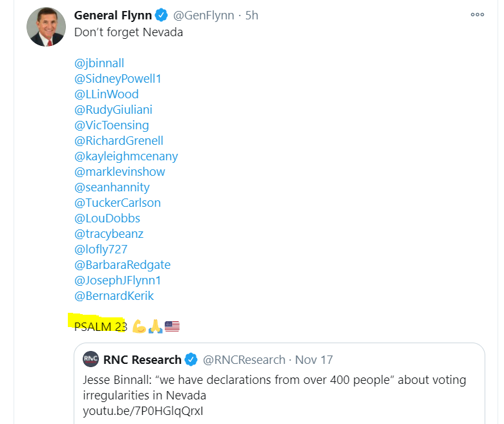This screenshot has width=504, height=424.
Task: Click the 5h tweet timestamp
Action: point(252,16)
